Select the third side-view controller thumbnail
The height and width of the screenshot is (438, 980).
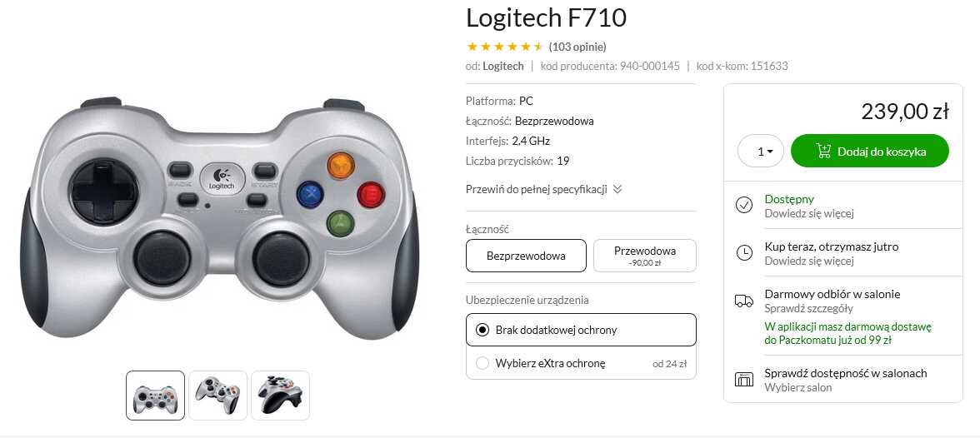281,396
